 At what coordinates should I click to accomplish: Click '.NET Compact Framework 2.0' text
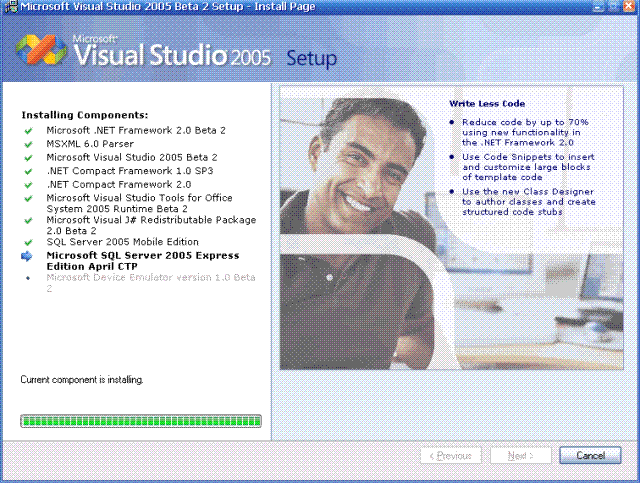119,184
